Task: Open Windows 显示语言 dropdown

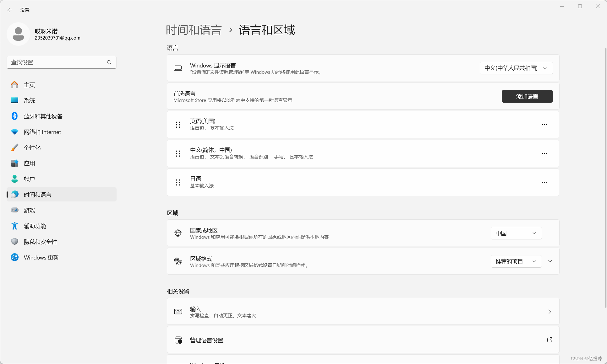Action: coord(516,68)
